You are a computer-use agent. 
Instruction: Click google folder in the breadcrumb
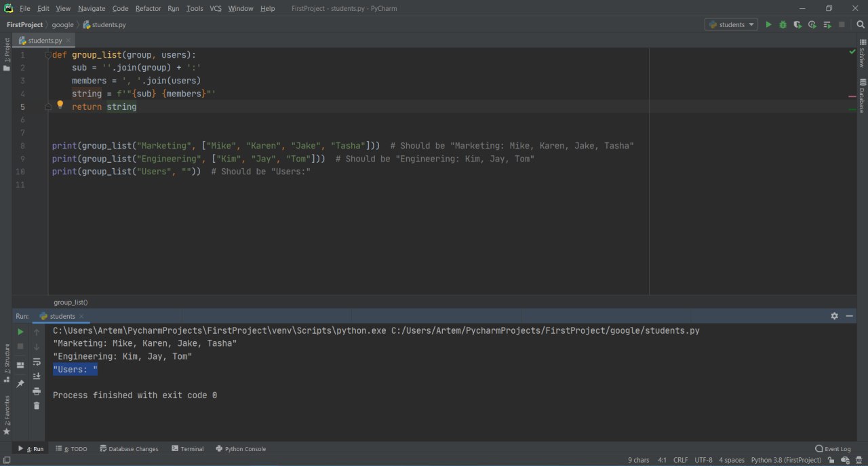[62, 24]
